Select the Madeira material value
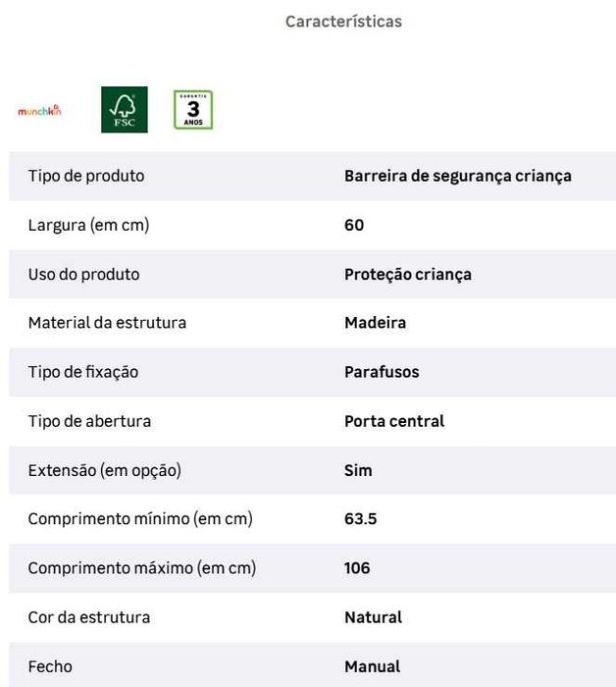The width and height of the screenshot is (616, 687). coord(376,323)
